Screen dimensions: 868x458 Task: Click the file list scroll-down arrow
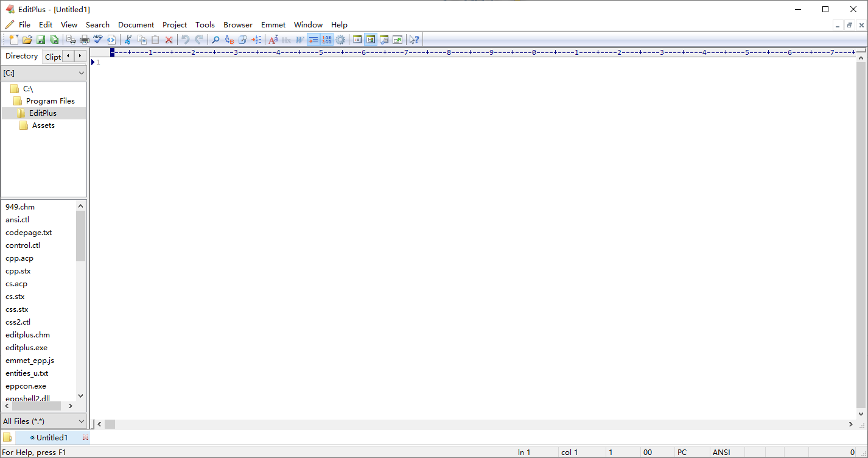[x=81, y=396]
